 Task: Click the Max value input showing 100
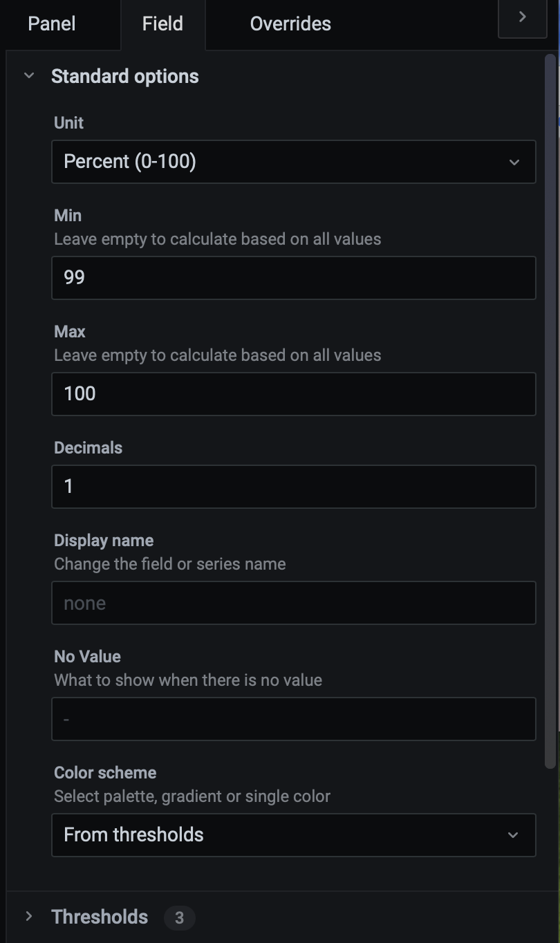pyautogui.click(x=294, y=393)
